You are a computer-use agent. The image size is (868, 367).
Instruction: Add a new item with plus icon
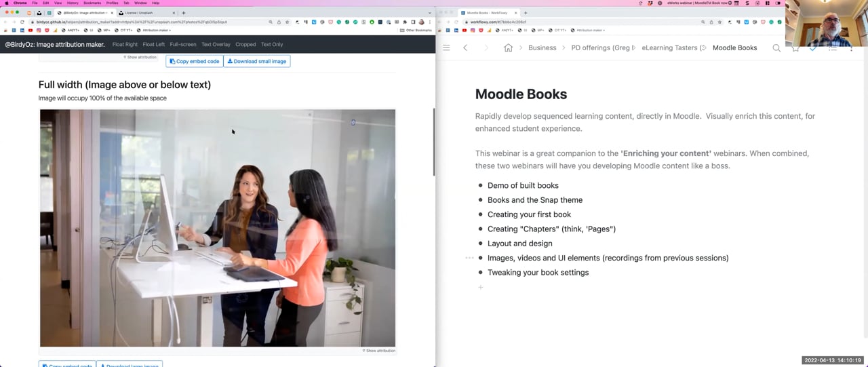tap(481, 287)
